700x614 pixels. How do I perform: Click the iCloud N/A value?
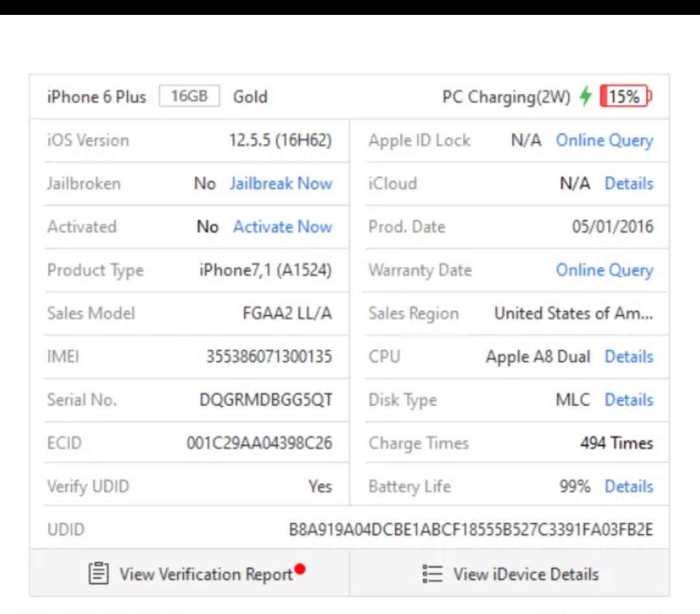[575, 183]
